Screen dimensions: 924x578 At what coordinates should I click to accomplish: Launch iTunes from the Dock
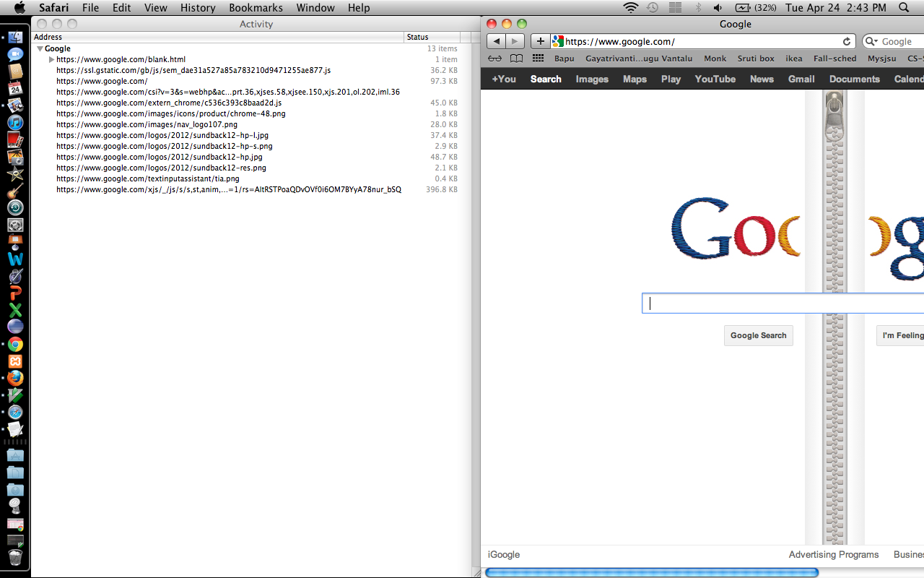pos(15,123)
